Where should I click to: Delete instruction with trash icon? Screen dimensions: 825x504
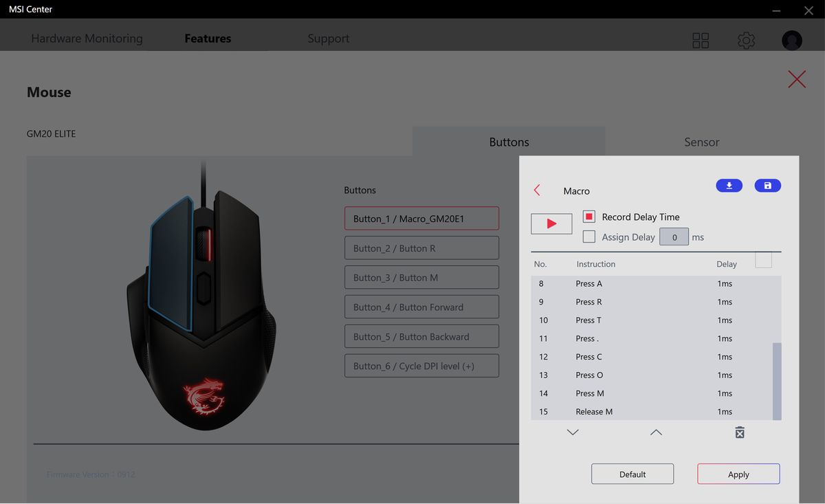740,432
